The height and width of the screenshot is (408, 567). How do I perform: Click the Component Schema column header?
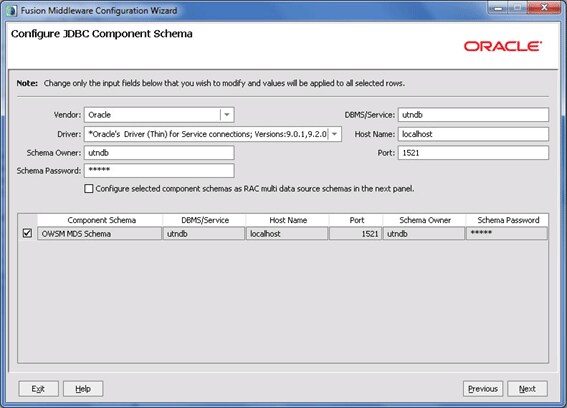[100, 220]
